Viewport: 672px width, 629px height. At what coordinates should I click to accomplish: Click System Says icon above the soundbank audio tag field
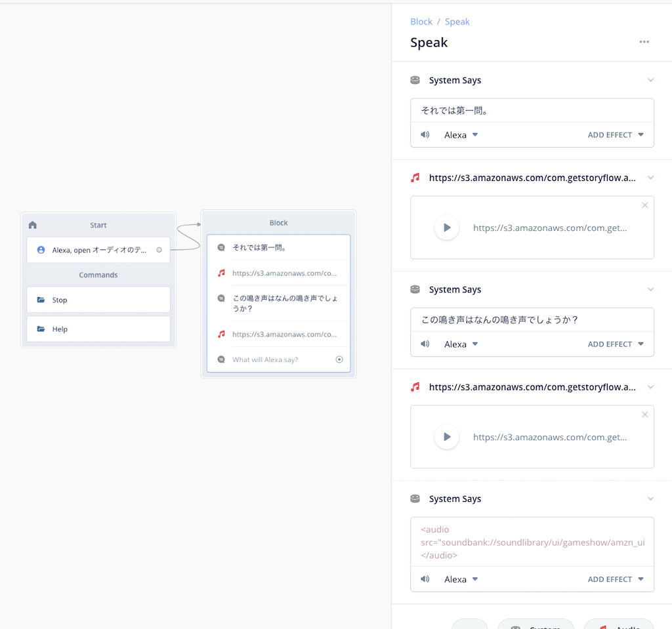click(415, 498)
